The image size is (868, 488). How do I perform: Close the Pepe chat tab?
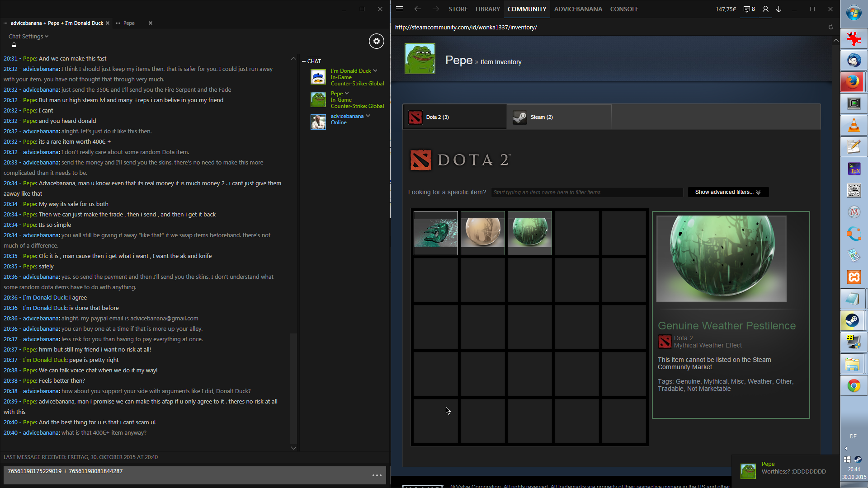tap(151, 23)
